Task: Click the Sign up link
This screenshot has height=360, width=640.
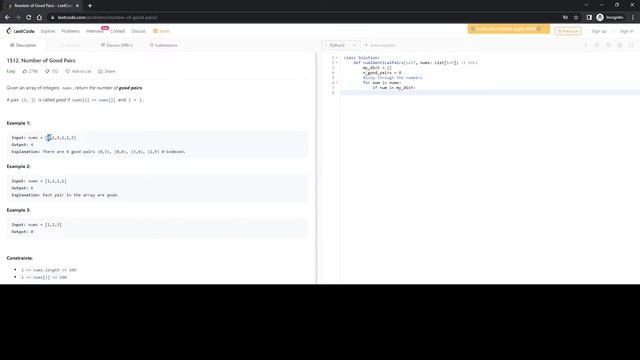Action: pyautogui.click(x=599, y=31)
